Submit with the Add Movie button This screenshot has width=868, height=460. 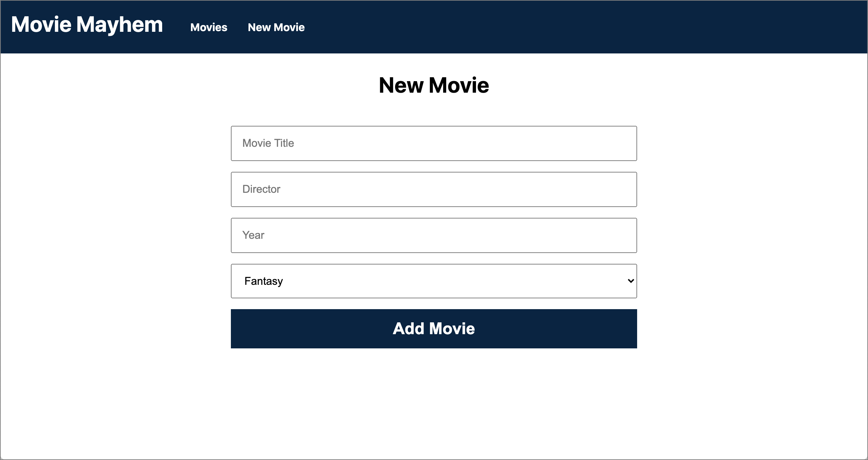click(434, 329)
